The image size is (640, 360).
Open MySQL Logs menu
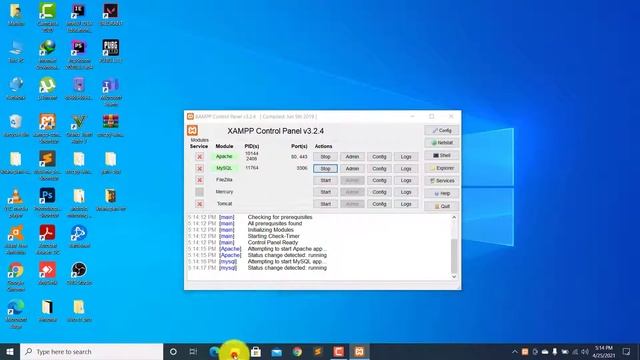406,169
